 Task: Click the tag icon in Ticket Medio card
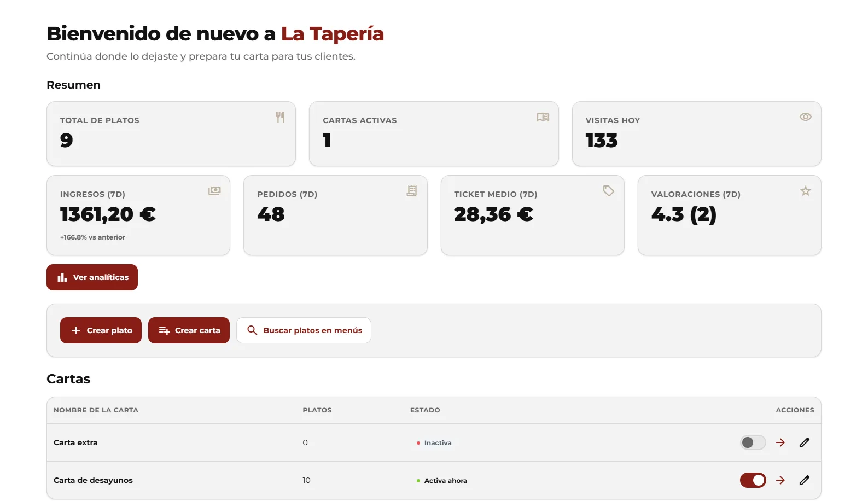coord(608,191)
